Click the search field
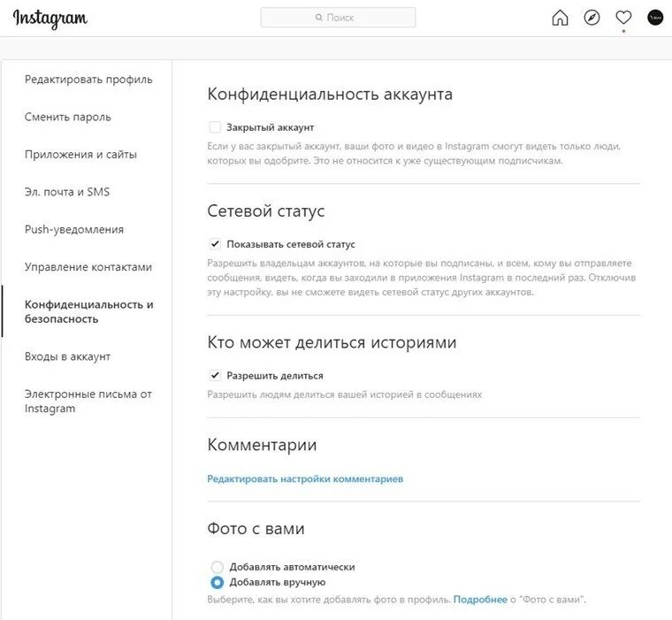Viewport: 672px width, 620px height. (x=338, y=18)
